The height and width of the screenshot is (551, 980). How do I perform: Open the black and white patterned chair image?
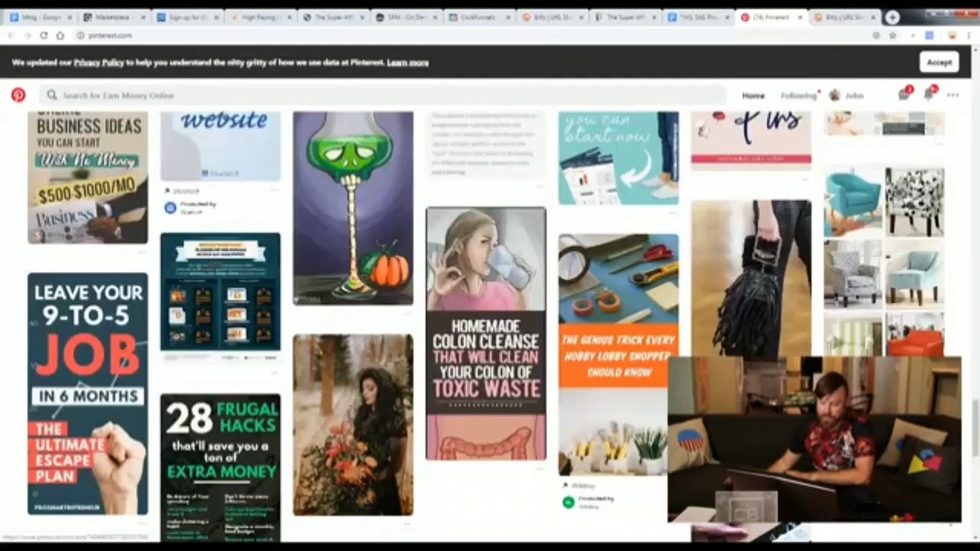pyautogui.click(x=915, y=203)
